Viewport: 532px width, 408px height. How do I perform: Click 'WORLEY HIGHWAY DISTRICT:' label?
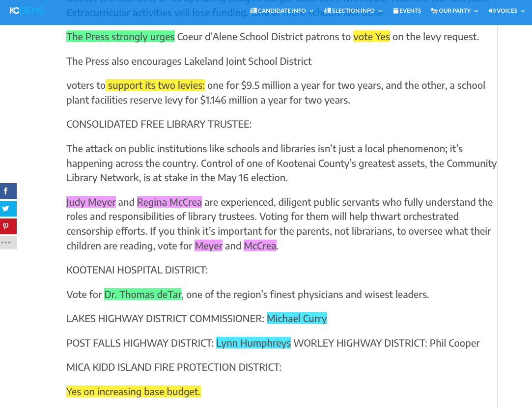click(x=361, y=343)
